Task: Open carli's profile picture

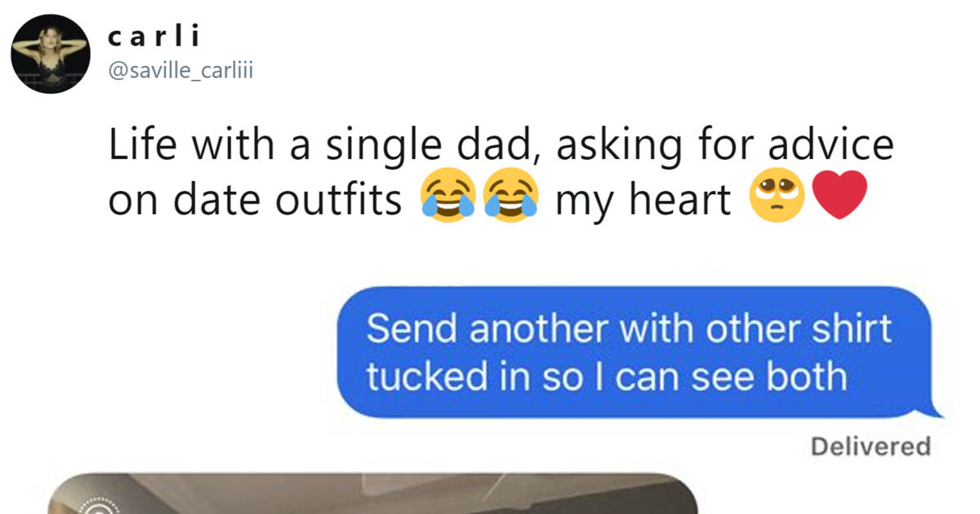Action: [51, 51]
